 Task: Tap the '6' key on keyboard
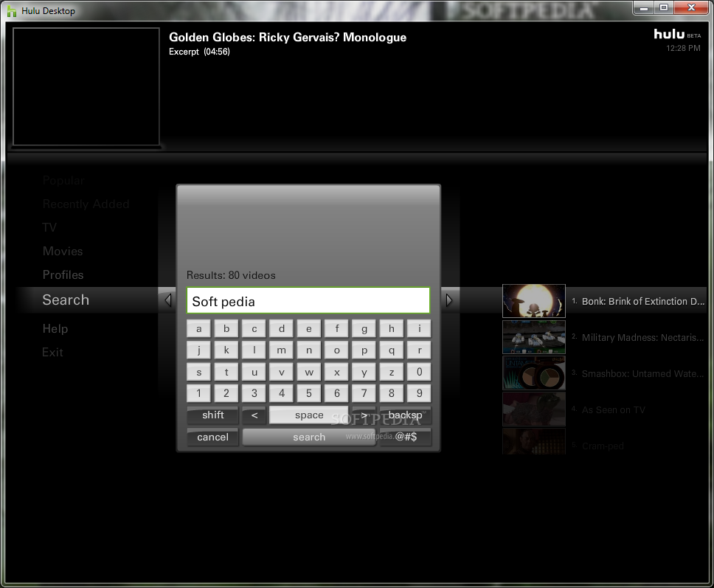[336, 393]
